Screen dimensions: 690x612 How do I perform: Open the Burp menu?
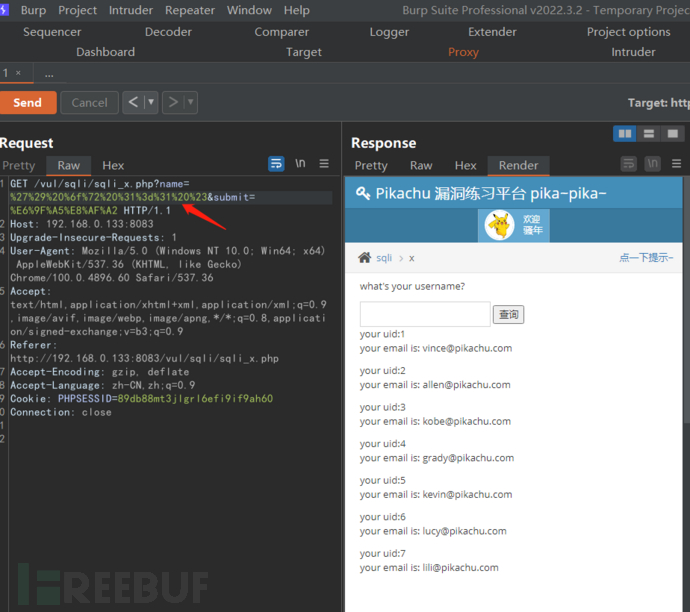(33, 10)
